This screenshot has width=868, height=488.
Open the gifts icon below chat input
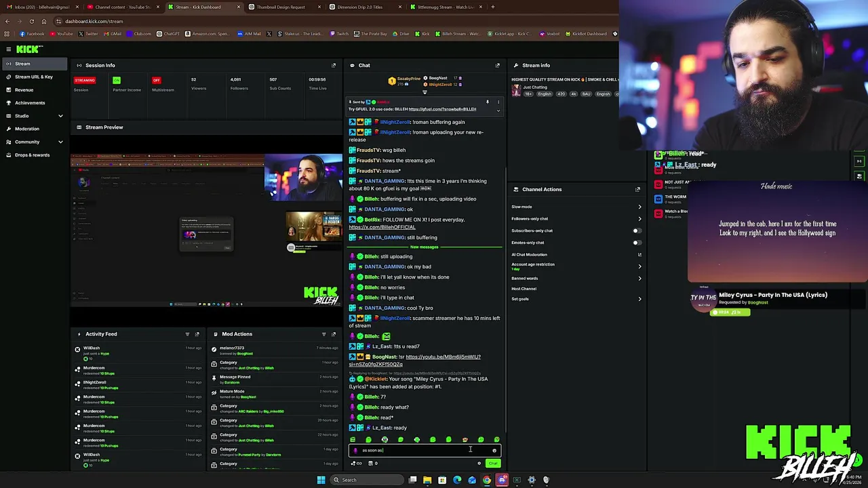pos(372,464)
